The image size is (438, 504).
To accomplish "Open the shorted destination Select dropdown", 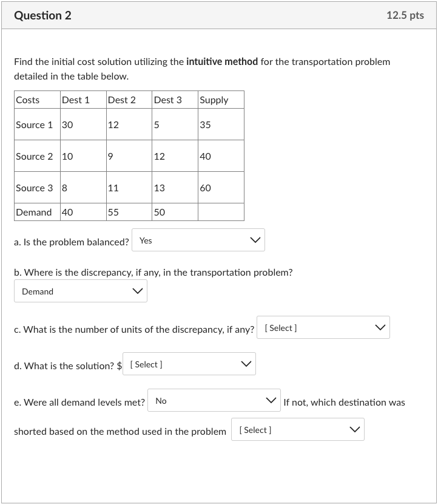I will coord(297,429).
